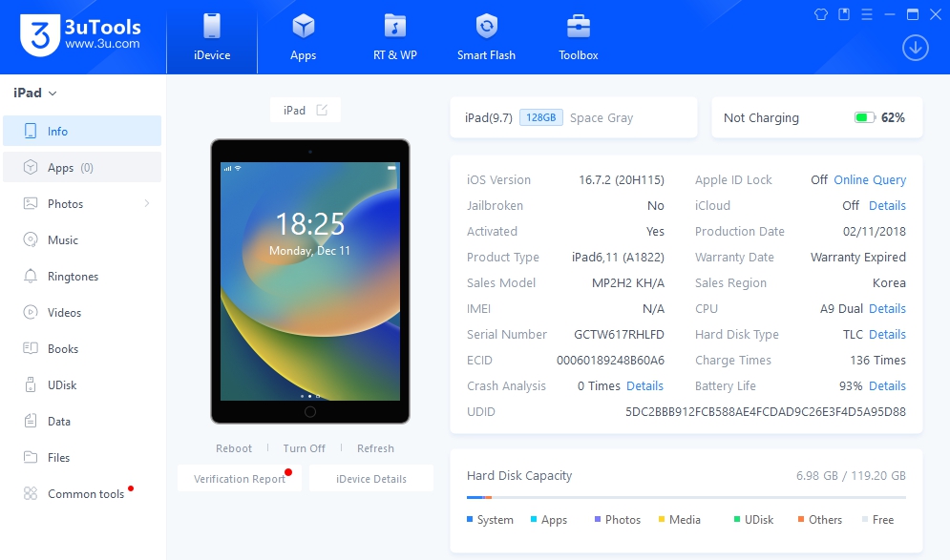Viewport: 950px width, 560px height.
Task: Select Ringtones in the sidebar
Action: pos(73,277)
